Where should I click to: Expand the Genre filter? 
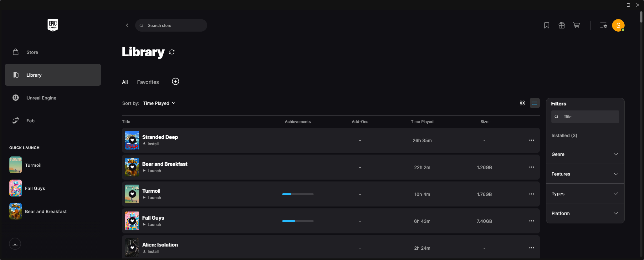click(585, 154)
